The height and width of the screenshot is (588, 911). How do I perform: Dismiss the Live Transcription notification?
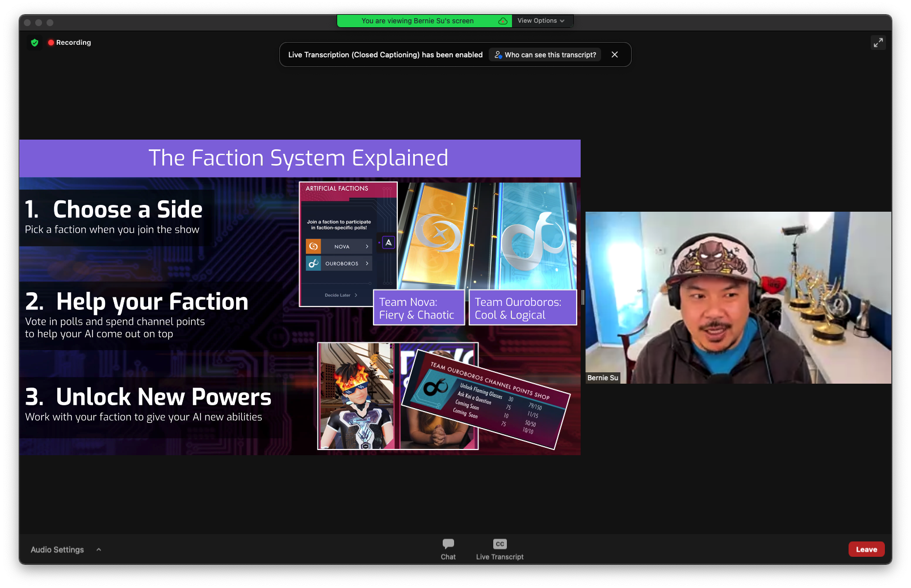coord(615,54)
